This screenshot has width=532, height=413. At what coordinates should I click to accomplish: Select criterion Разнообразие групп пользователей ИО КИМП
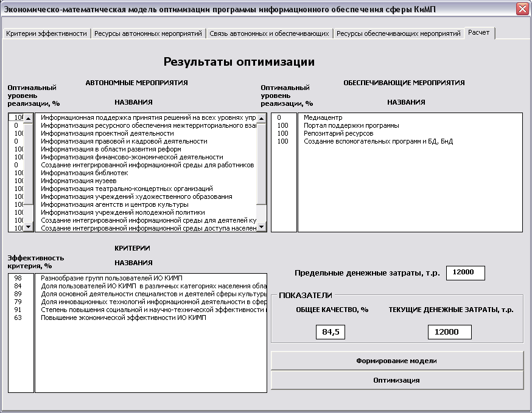151,278
